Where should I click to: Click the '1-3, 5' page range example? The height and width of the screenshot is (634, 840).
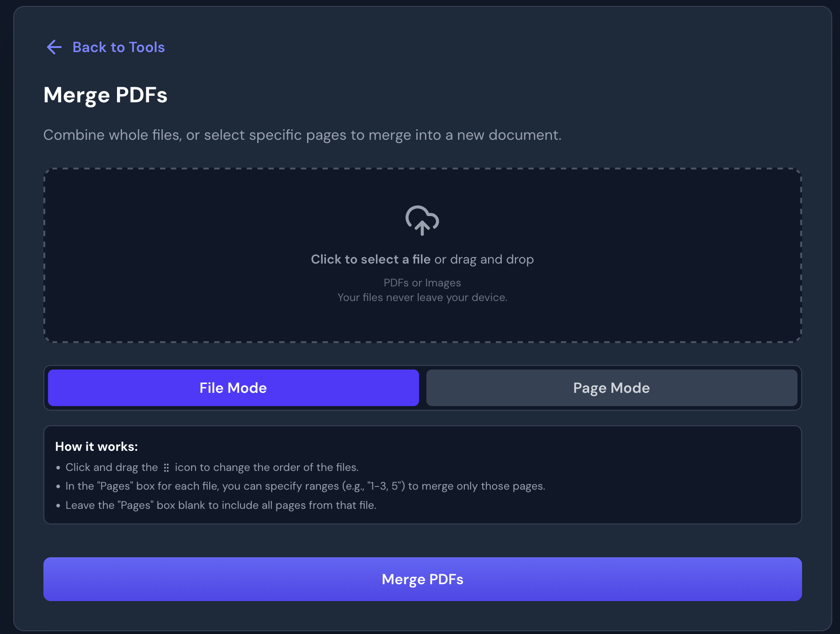(x=386, y=486)
